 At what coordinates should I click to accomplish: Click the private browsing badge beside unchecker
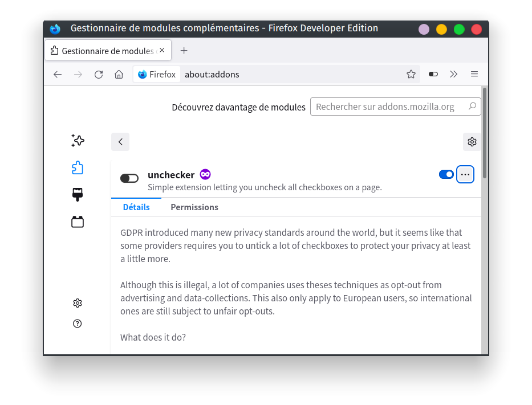(x=205, y=174)
